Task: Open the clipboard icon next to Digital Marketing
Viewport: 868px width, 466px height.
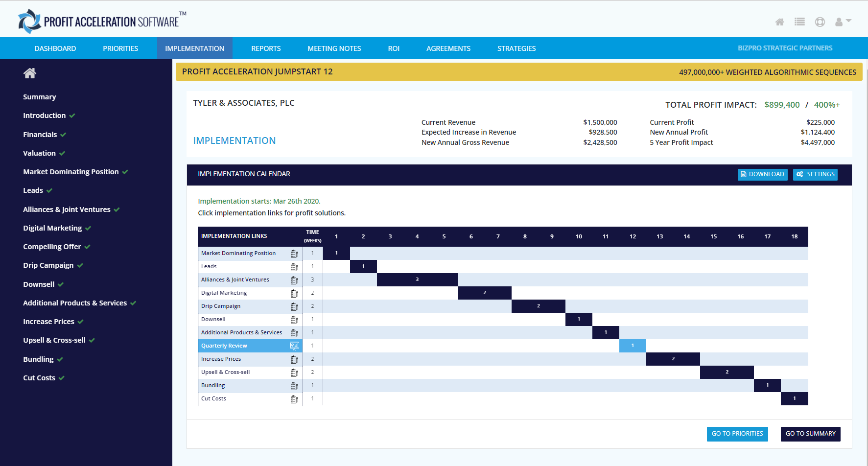Action: 294,293
